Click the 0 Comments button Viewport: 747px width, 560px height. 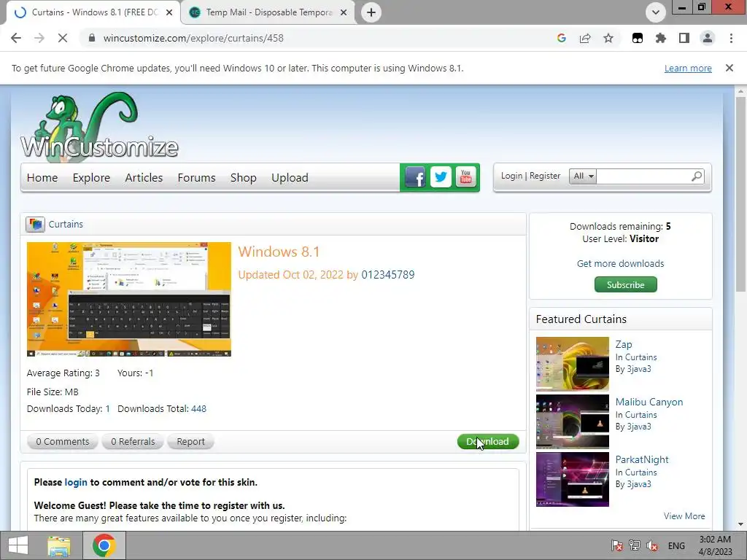[x=63, y=441]
